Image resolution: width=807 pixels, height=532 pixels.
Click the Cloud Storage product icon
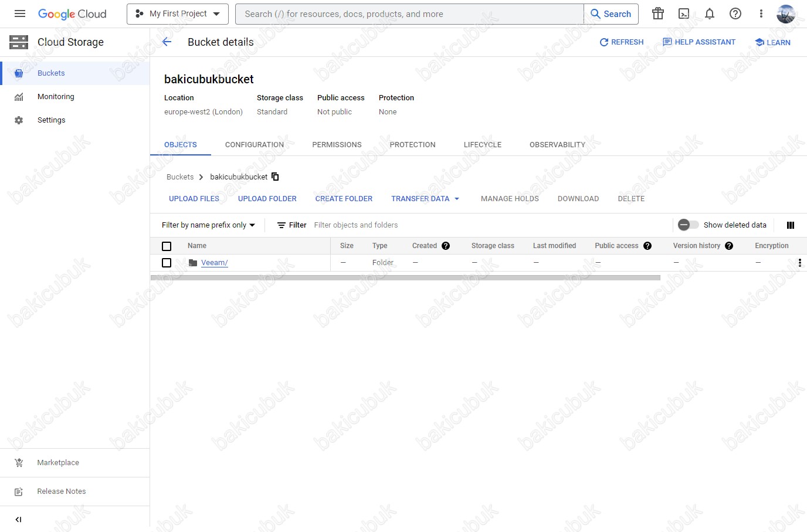point(19,42)
